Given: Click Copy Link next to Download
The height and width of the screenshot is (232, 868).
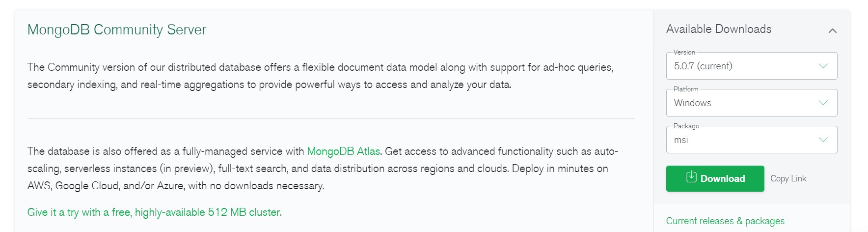Looking at the screenshot, I should tap(788, 178).
